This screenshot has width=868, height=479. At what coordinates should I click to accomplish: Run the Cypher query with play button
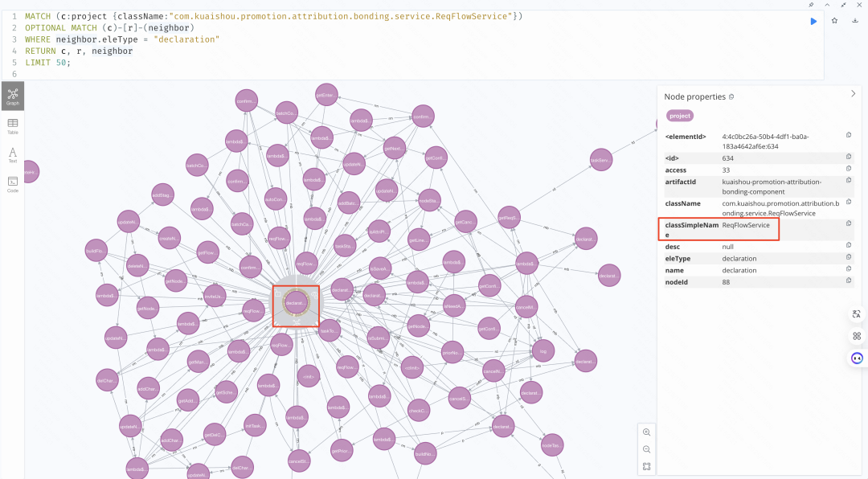click(x=813, y=21)
